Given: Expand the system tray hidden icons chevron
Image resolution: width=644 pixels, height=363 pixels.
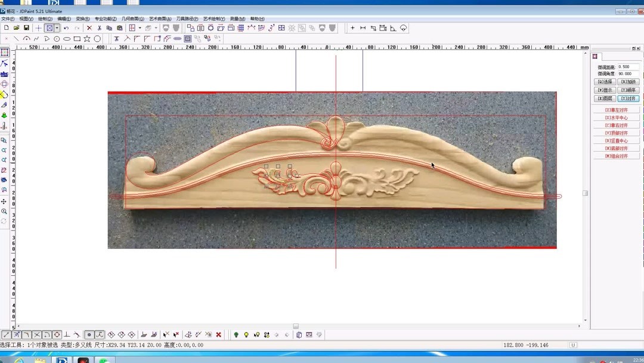Looking at the screenshot, I should click(590, 359).
